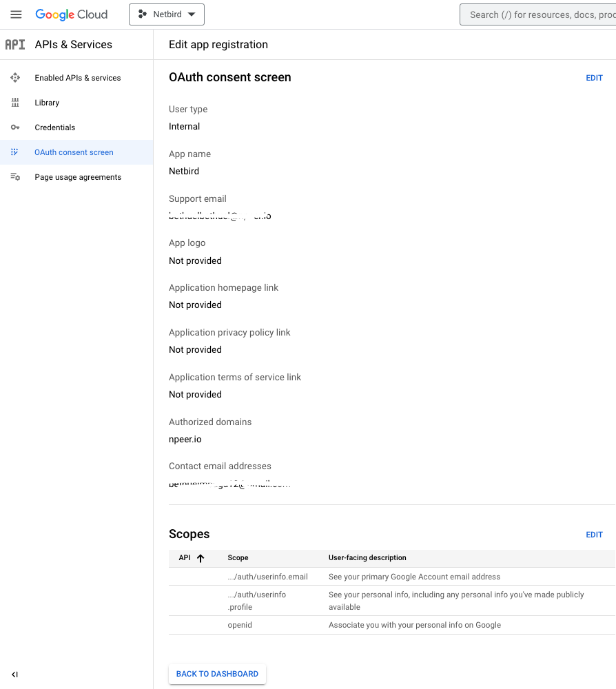
Task: Focus the search resources input field
Action: [541, 14]
